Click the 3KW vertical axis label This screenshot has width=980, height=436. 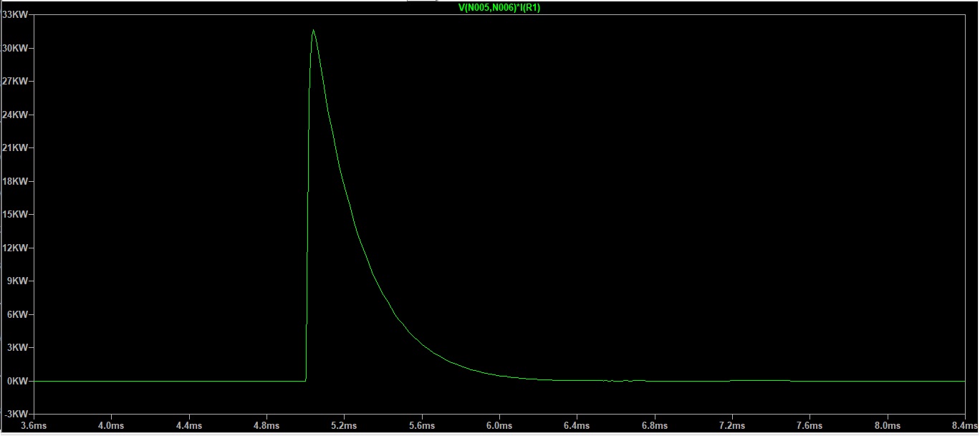pos(17,348)
